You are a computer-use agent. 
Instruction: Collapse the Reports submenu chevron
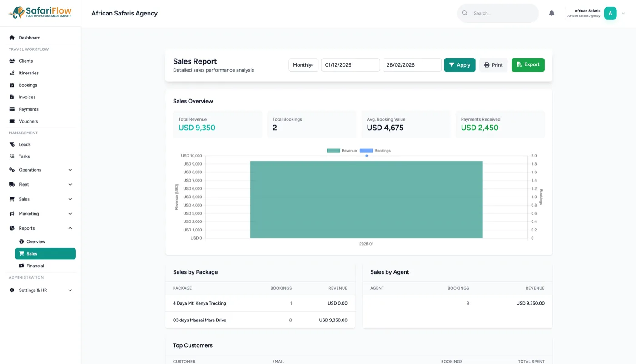[x=70, y=228]
